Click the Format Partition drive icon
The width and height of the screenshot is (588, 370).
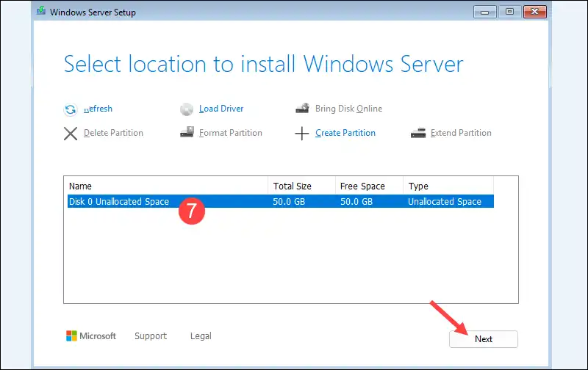tap(187, 134)
